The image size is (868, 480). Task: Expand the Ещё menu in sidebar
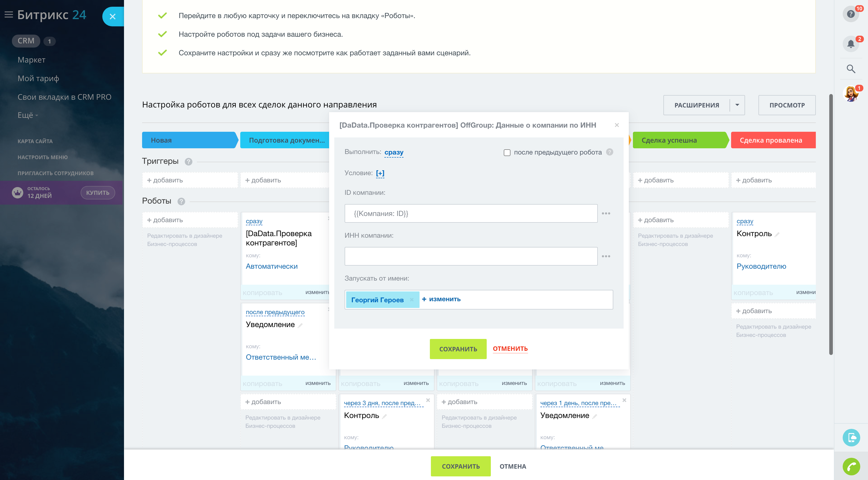click(27, 115)
